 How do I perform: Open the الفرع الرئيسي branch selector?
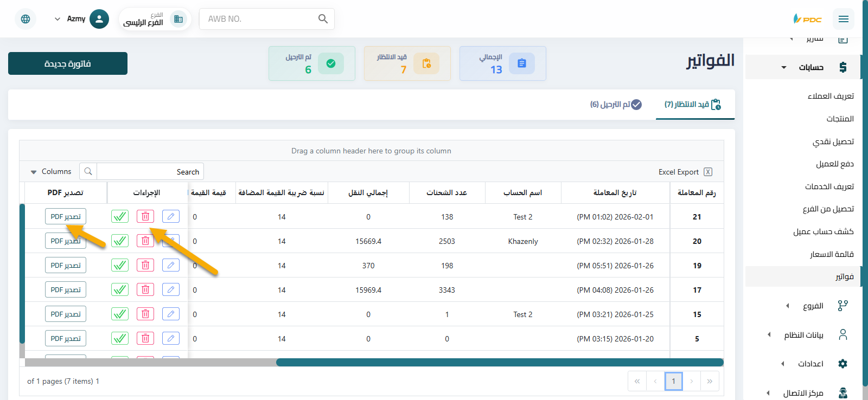(x=155, y=19)
